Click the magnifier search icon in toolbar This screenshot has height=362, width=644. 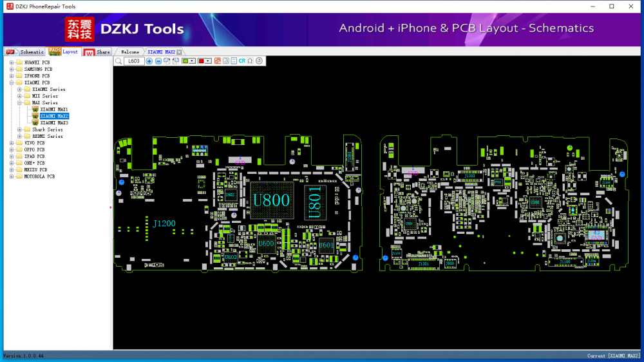(118, 61)
